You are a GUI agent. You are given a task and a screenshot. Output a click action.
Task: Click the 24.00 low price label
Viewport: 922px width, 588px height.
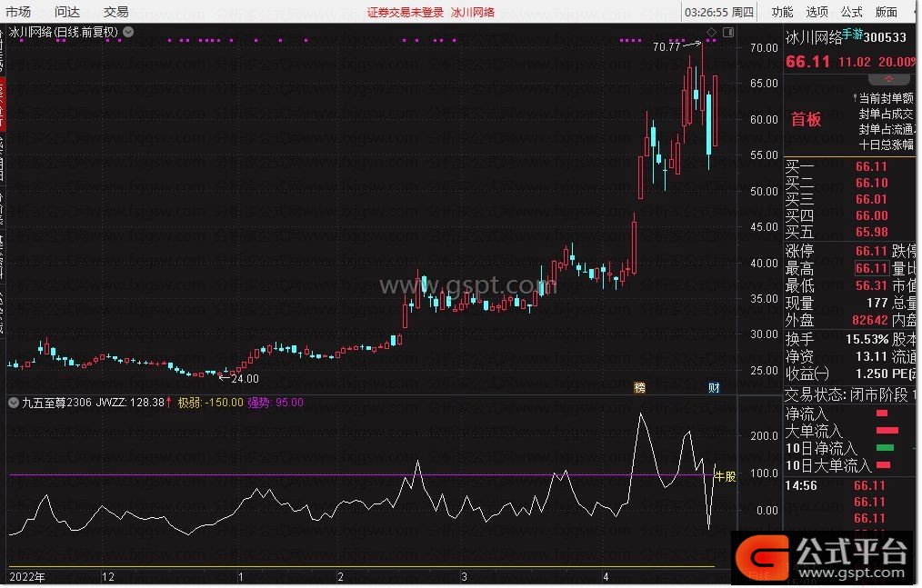click(x=245, y=379)
